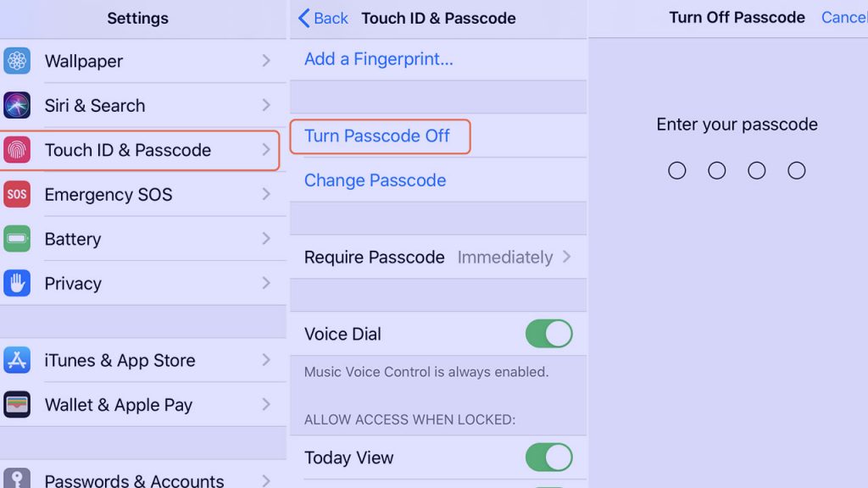The width and height of the screenshot is (868, 488).
Task: Tap Turn Passcode Off
Action: coord(377,136)
